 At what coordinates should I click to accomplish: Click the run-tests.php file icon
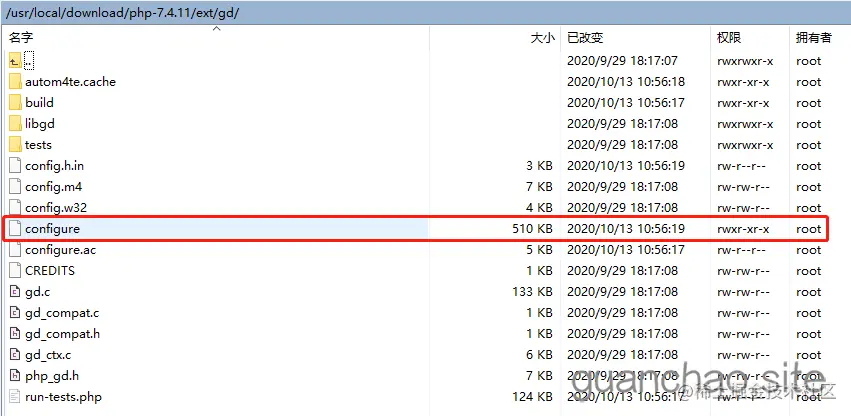[15, 396]
